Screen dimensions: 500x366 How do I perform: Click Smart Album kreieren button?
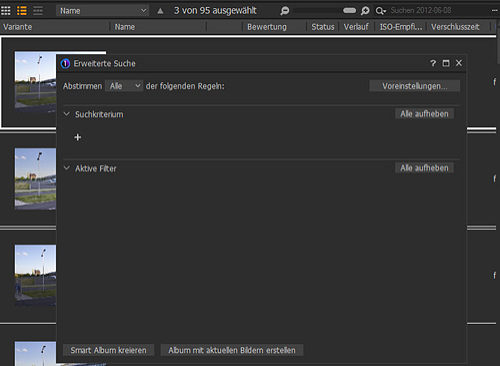(108, 350)
